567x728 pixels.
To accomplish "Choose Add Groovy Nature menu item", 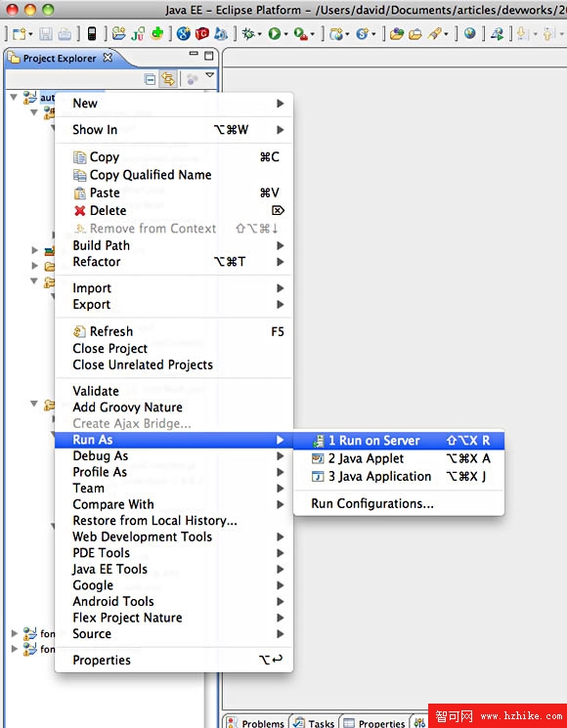I will [x=174, y=407].
